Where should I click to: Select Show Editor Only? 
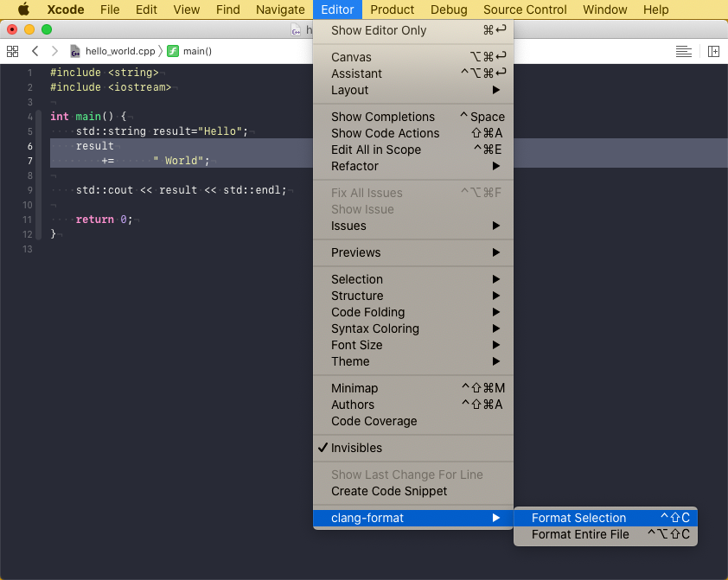coord(413,30)
